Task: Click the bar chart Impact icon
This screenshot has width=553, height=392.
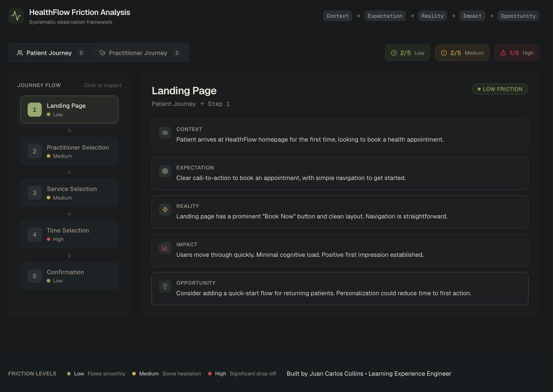Action: pos(165,248)
